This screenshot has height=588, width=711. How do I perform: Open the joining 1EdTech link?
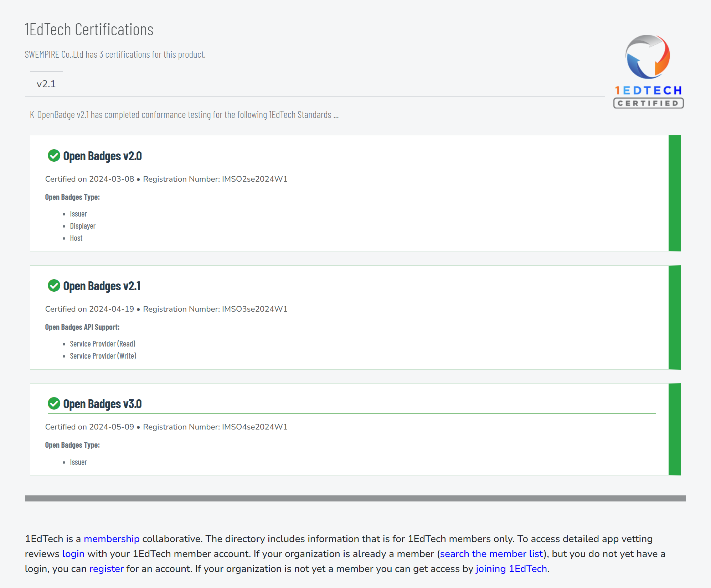511,569
